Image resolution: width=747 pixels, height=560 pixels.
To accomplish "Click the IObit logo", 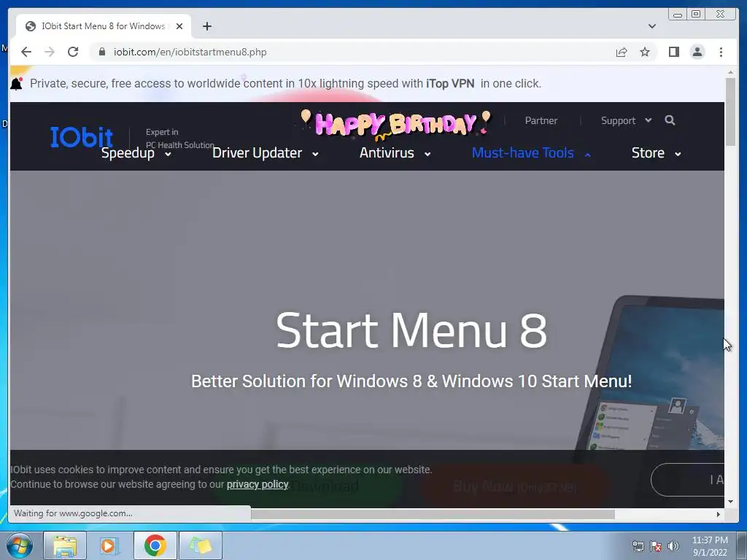I will pos(82,137).
